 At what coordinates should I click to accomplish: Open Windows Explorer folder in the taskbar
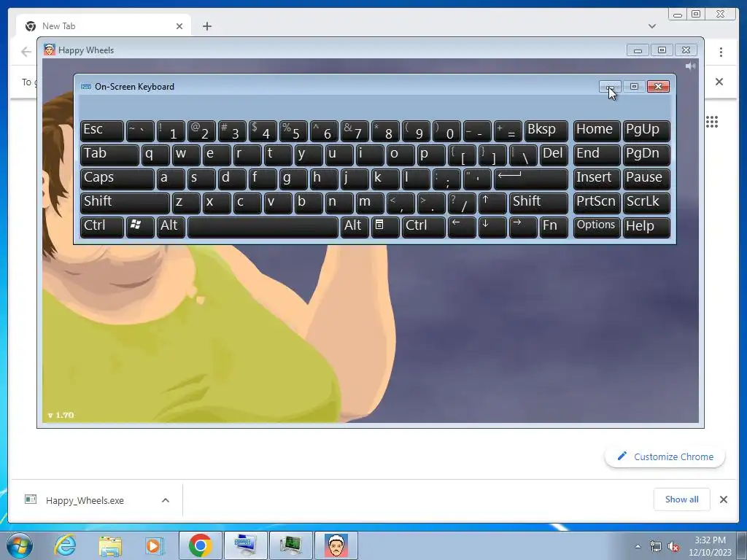[x=110, y=545]
